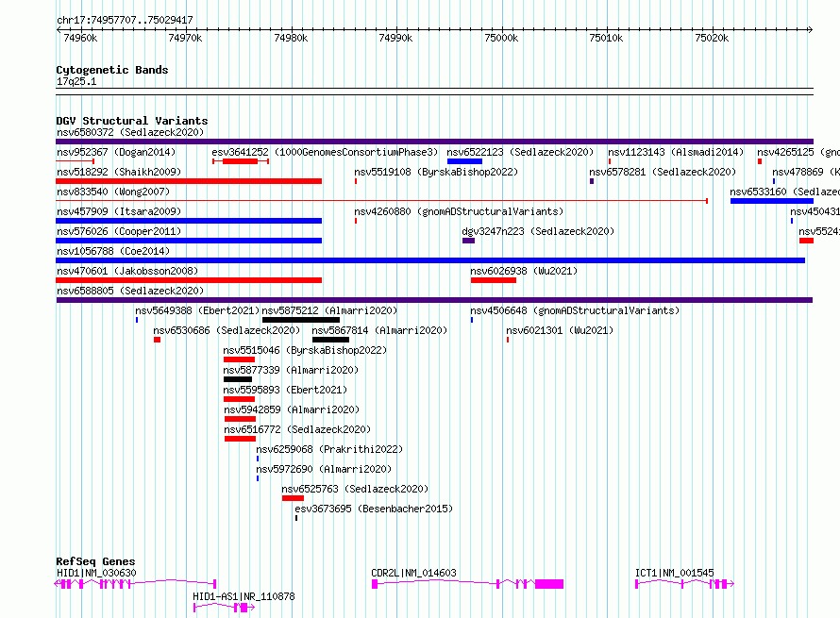The width and height of the screenshot is (840, 618).
Task: Click the HID1|NM_030630 gene label
Action: pos(96,573)
